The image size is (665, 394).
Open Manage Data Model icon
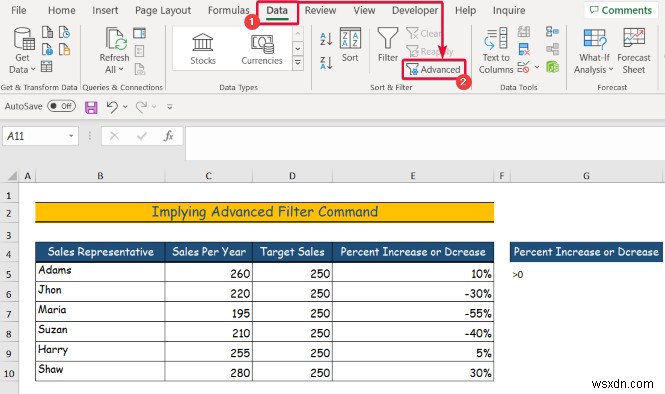click(x=552, y=67)
